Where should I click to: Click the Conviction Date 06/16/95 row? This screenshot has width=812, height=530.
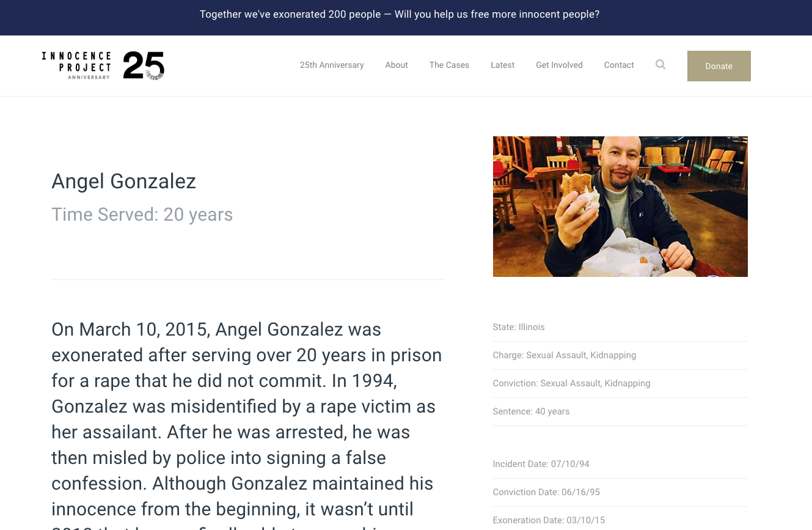point(620,492)
